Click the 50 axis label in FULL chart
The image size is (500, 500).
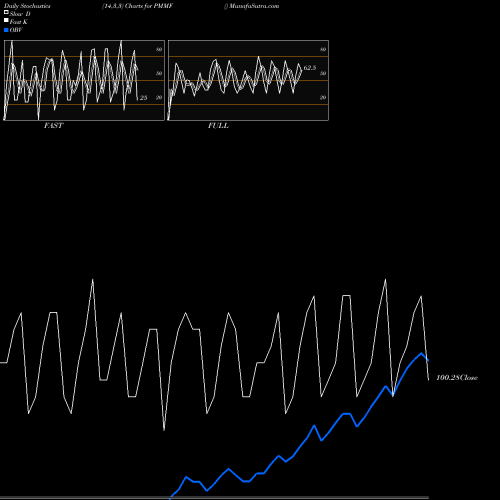coord(323,73)
